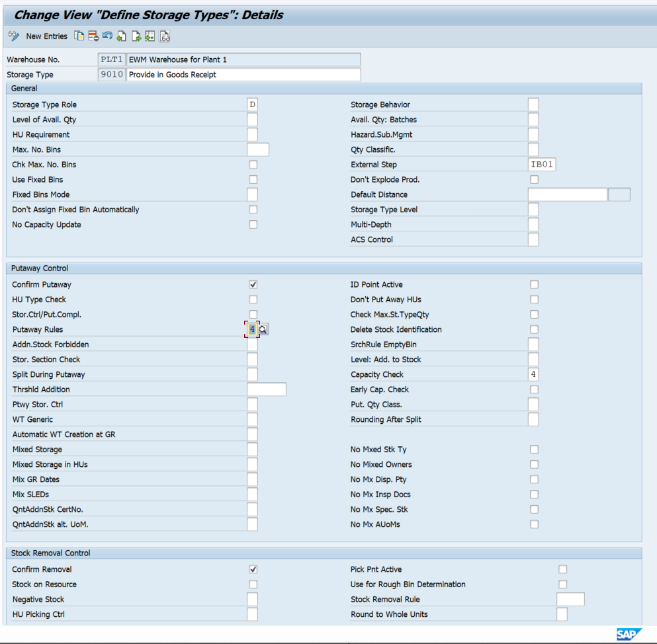Toggle Check Max.St.TypeQty checkbox
This screenshot has height=644, width=657.
click(534, 315)
